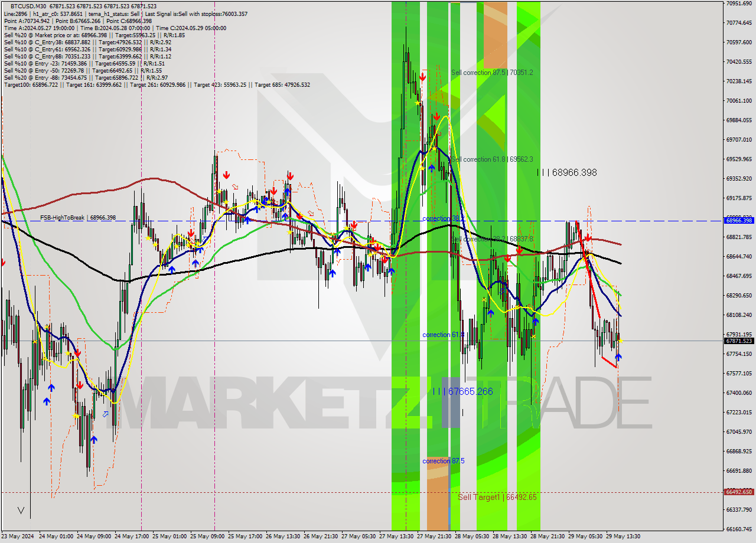Select the 68108.240 price axis label

(x=739, y=315)
